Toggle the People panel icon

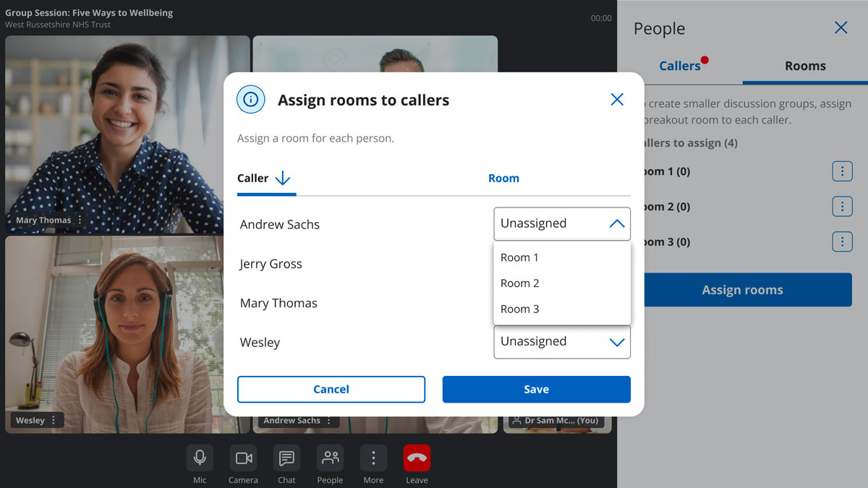tap(330, 458)
